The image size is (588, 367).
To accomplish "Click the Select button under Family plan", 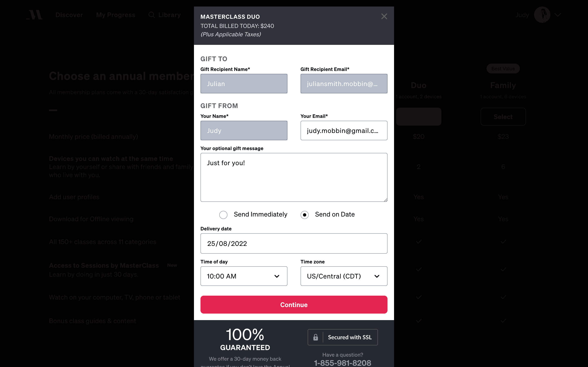I will pyautogui.click(x=503, y=117).
